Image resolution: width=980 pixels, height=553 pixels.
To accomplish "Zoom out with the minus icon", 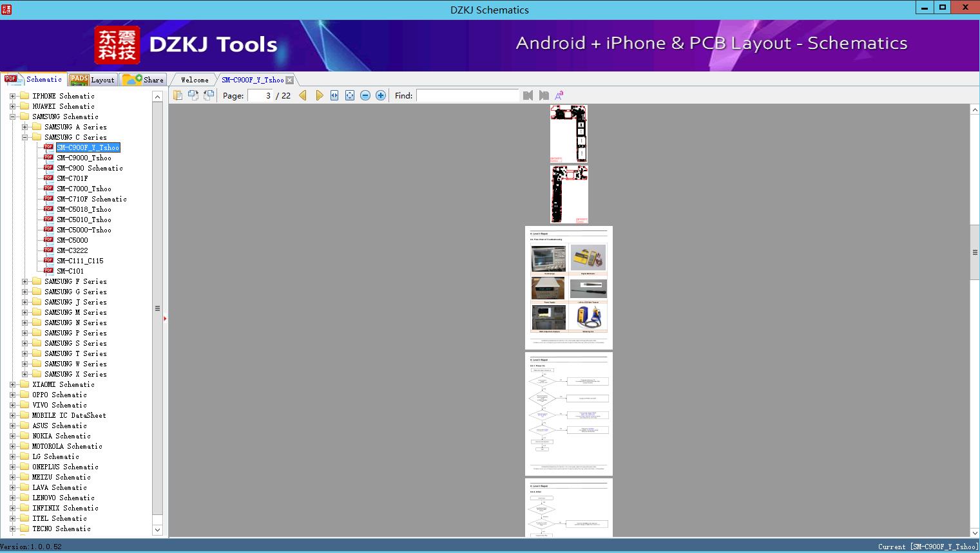I will [365, 95].
